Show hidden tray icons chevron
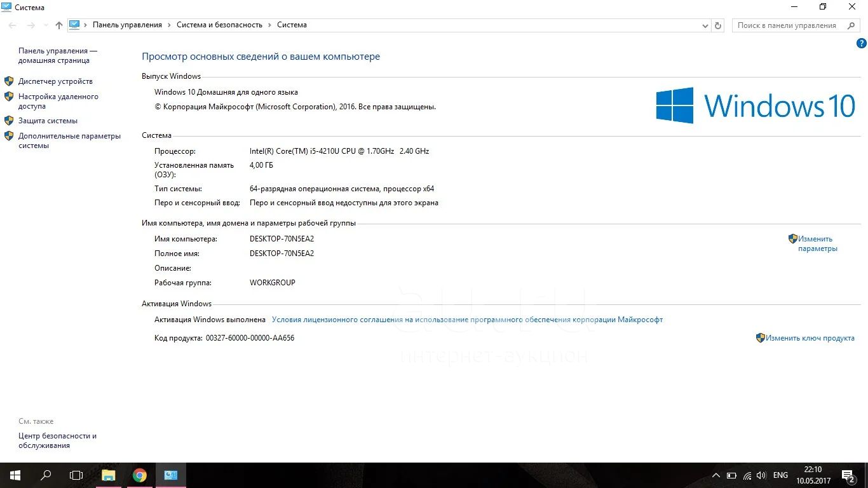The image size is (868, 488). pos(716,475)
